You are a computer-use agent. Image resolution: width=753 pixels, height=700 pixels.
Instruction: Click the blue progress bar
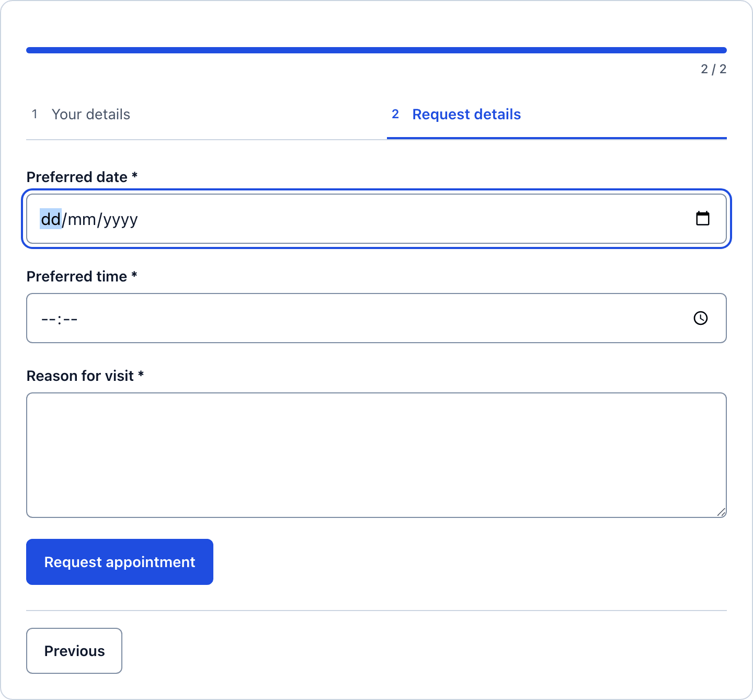tap(376, 50)
